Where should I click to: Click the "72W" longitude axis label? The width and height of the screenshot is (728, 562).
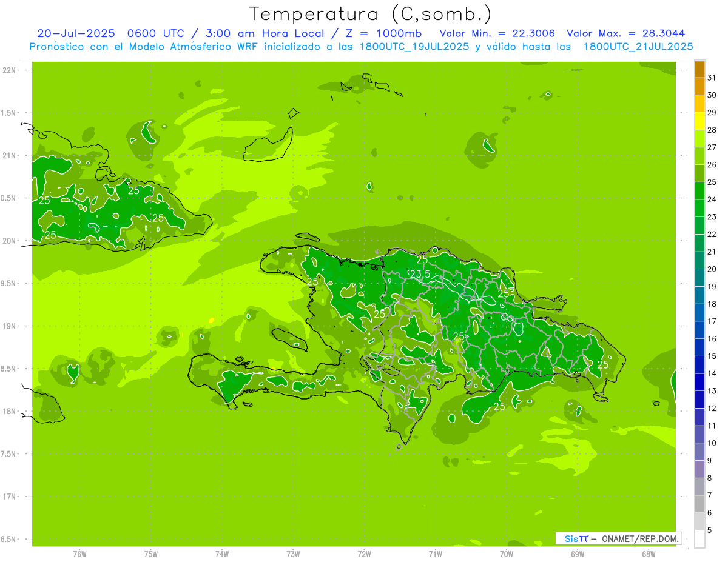coord(364,554)
